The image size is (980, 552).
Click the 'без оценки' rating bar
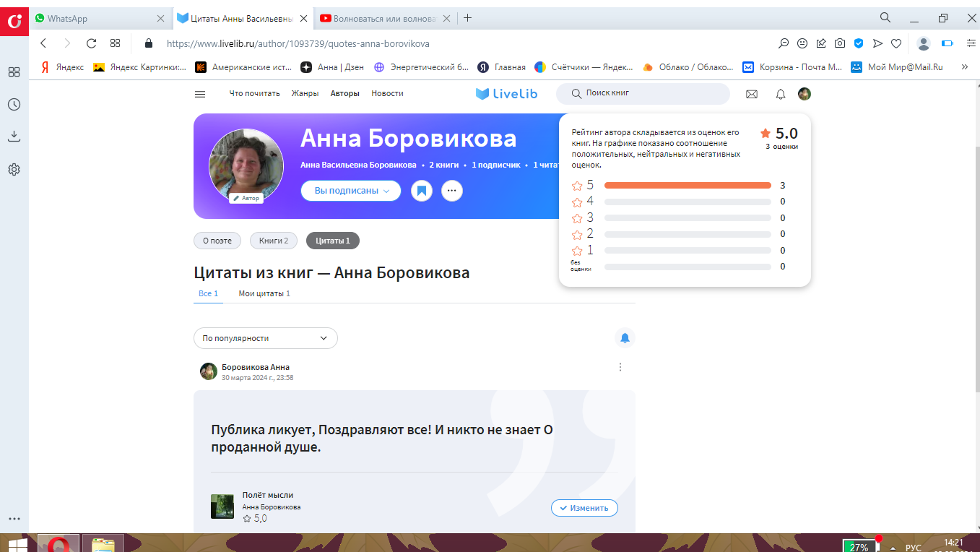688,267
